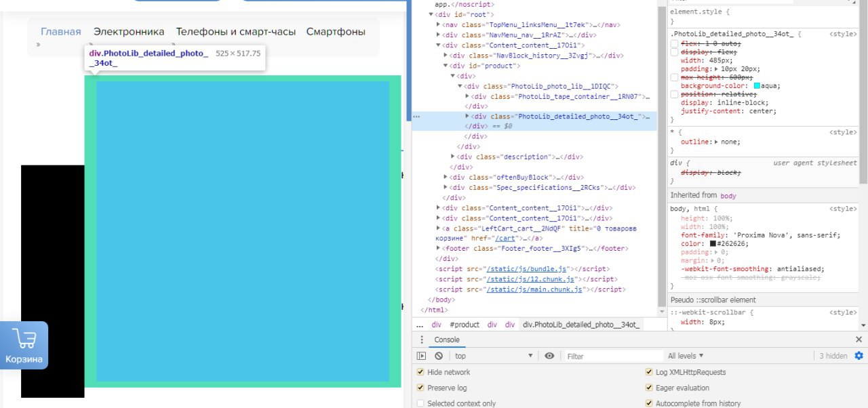This screenshot has width=868, height=408.
Task: Expand the outline none shorthand
Action: point(716,142)
